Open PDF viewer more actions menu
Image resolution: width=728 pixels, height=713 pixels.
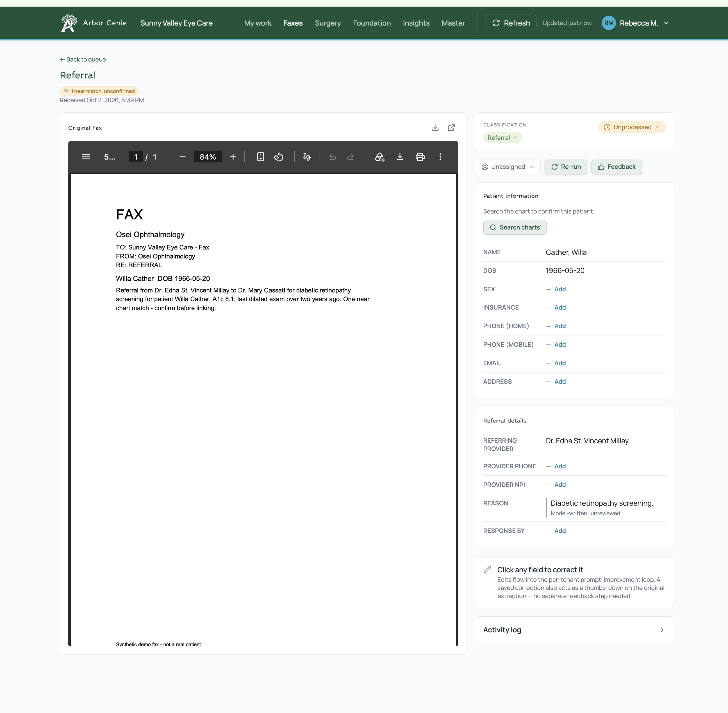440,157
